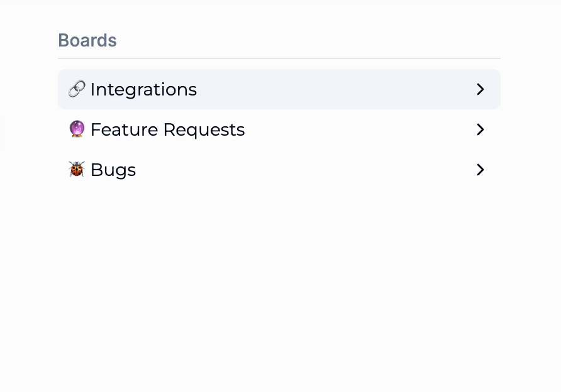Select the Feature Requests list row
Viewport: 561px width, 392px height.
[279, 129]
